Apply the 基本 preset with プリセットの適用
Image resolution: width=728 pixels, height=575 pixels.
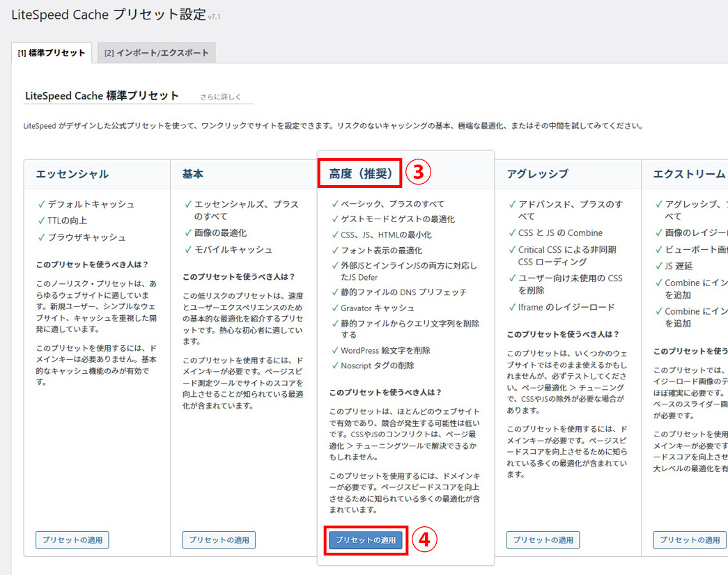(x=219, y=539)
